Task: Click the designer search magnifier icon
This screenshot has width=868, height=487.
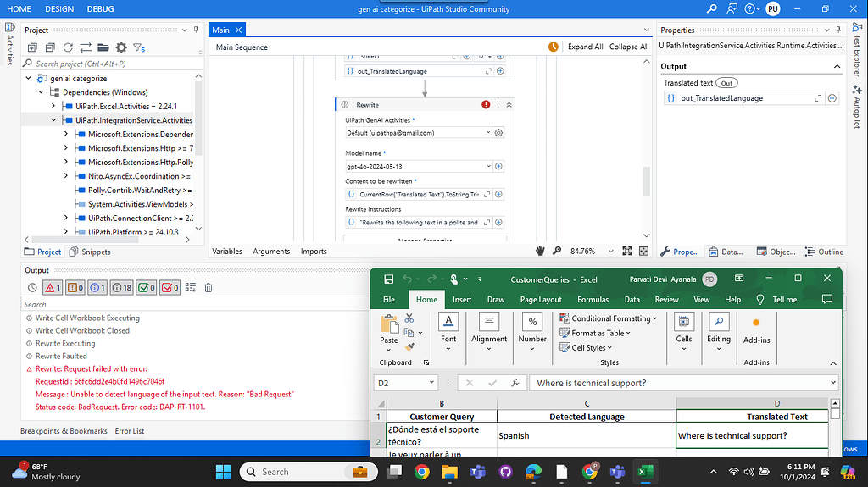Action: 557,252
